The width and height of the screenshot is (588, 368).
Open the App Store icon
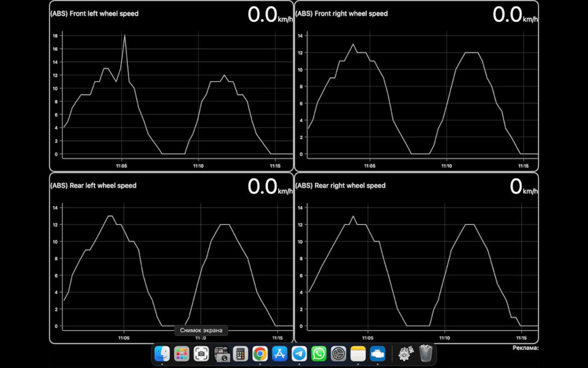(279, 354)
